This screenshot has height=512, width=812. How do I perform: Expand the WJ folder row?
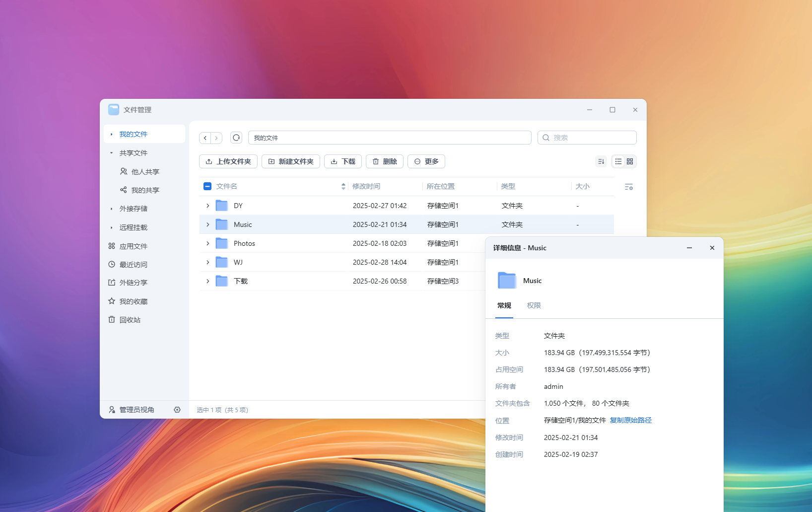pyautogui.click(x=208, y=262)
